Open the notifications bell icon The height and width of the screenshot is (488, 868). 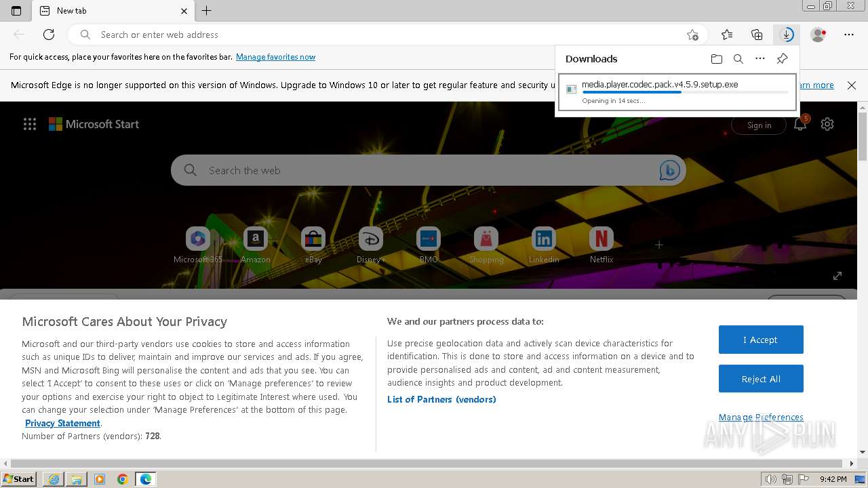click(800, 125)
